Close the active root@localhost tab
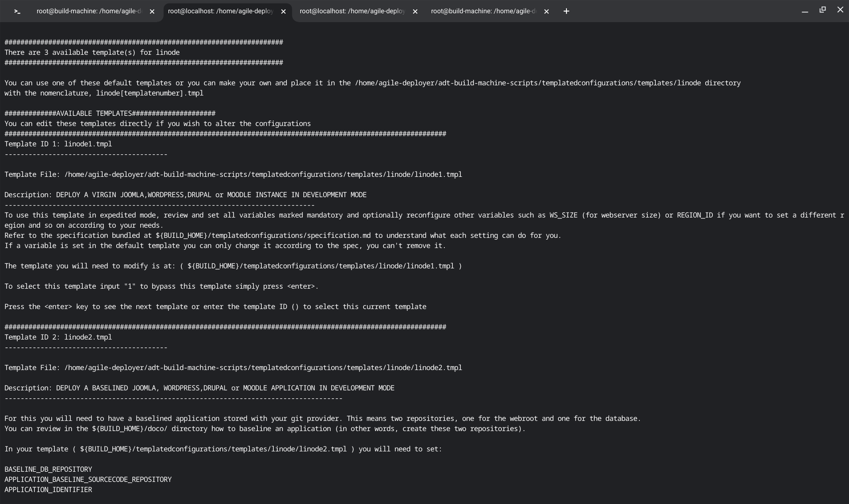 [283, 12]
